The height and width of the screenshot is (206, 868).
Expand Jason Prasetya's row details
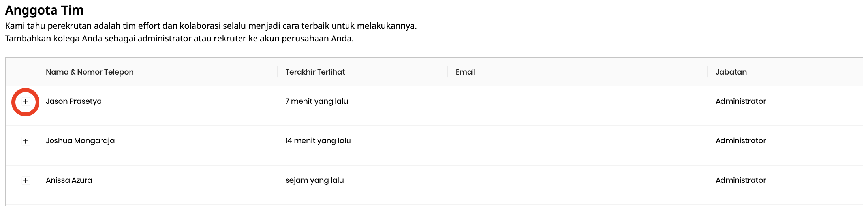pyautogui.click(x=26, y=102)
